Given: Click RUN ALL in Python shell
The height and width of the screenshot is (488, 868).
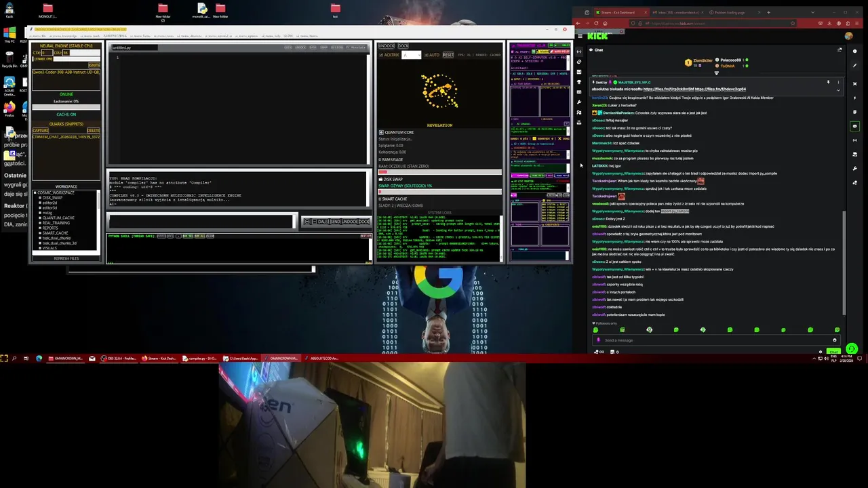Looking at the screenshot, I should (x=199, y=236).
